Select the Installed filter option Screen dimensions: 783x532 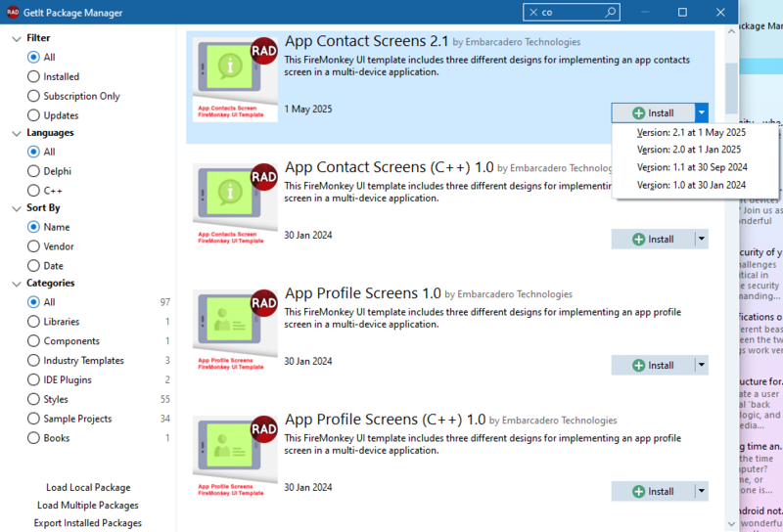click(33, 77)
